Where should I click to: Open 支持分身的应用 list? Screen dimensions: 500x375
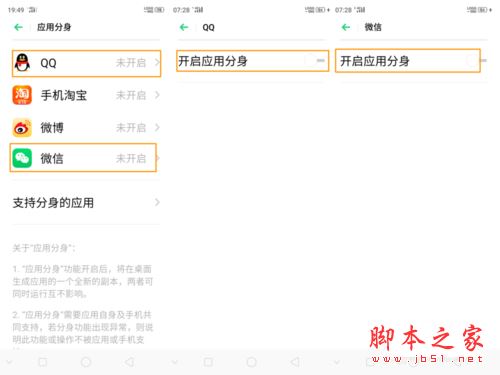click(x=86, y=202)
